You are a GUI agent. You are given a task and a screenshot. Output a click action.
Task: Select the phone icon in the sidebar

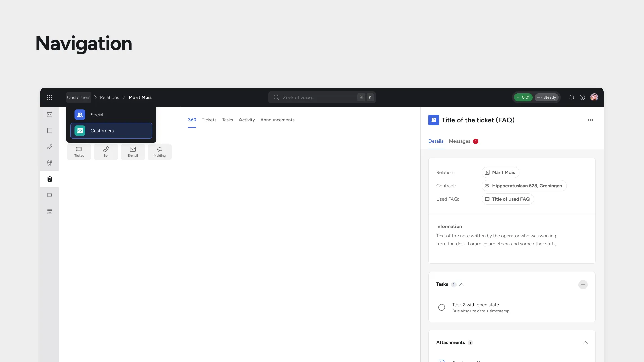click(50, 147)
